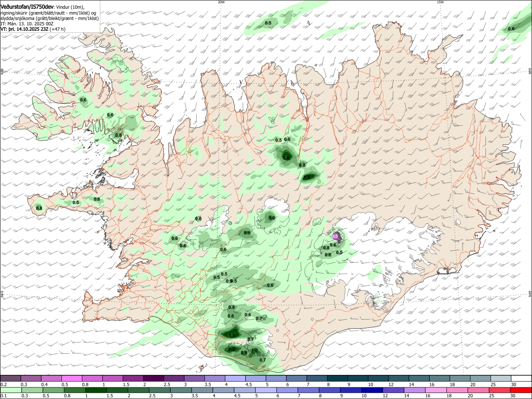Click the '20W' longitude label
The width and height of the screenshot is (532, 399).
click(x=221, y=2)
